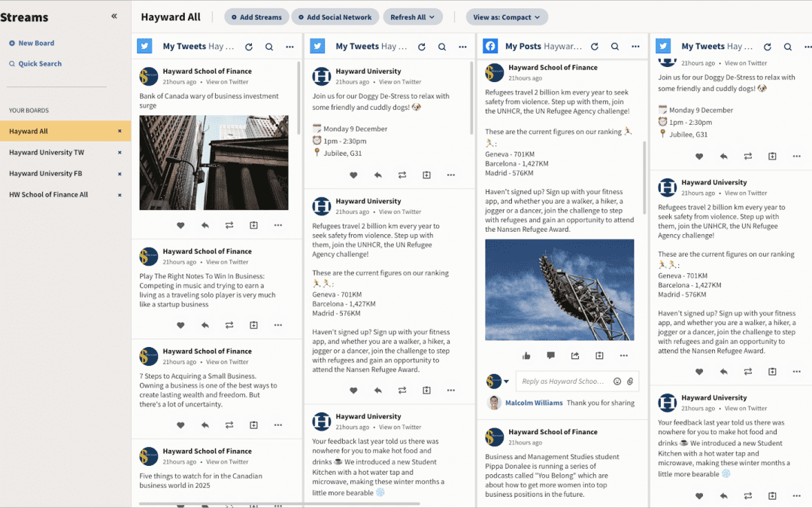Screen dimensions: 812x508
Task: Click the My Posts stream's vertical scrollbar
Action: click(x=644, y=178)
